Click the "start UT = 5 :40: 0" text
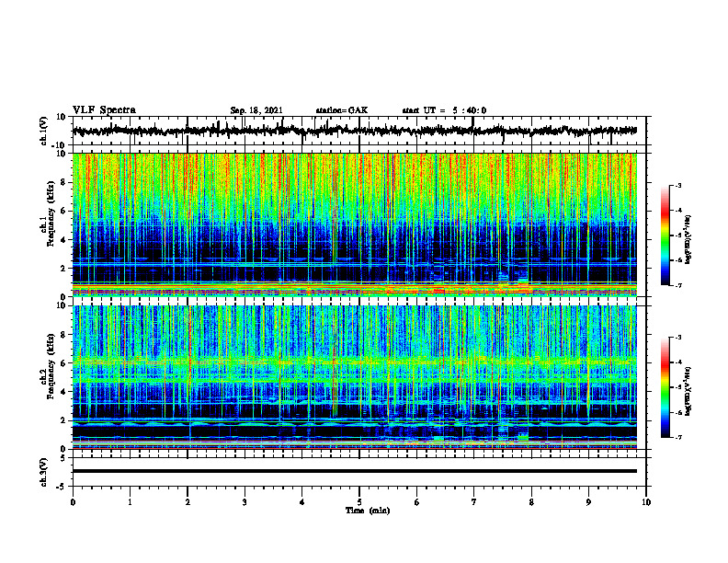Screen dimensions: 728x563 click(x=444, y=110)
